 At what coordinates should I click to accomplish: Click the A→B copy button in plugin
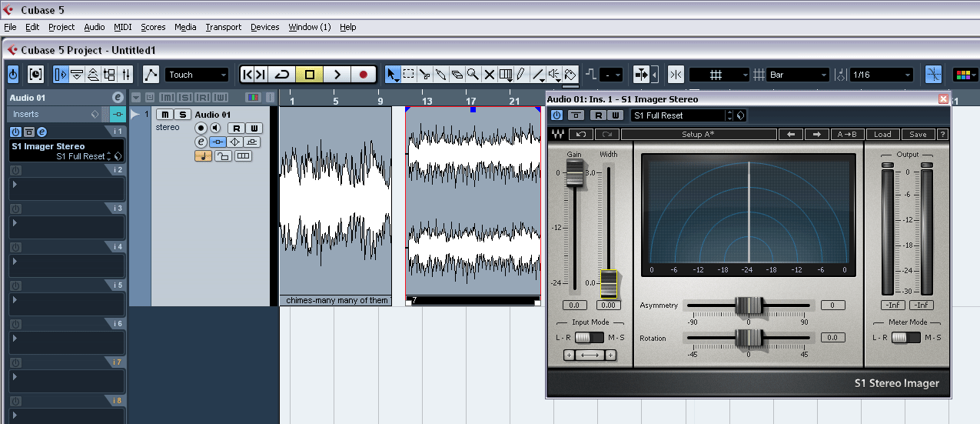[847, 135]
